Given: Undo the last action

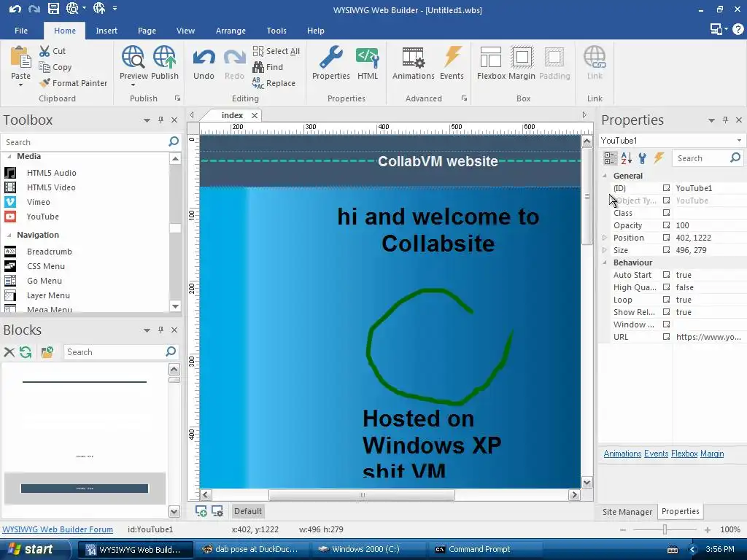Looking at the screenshot, I should pyautogui.click(x=204, y=63).
